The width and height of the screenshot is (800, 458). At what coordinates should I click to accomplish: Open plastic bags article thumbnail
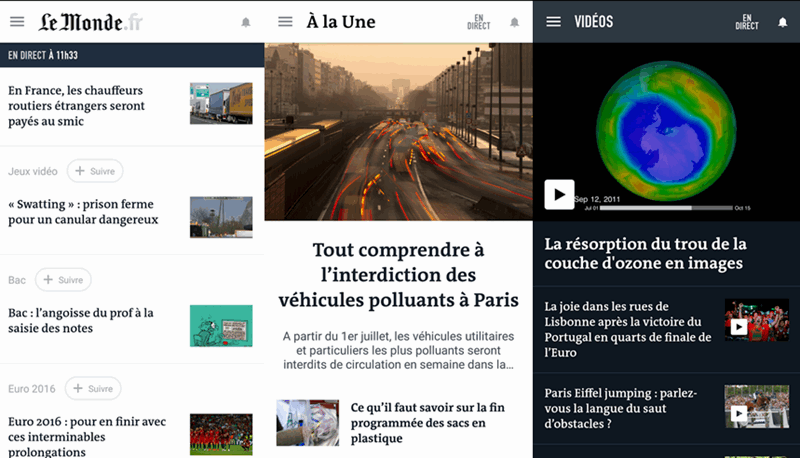[308, 423]
